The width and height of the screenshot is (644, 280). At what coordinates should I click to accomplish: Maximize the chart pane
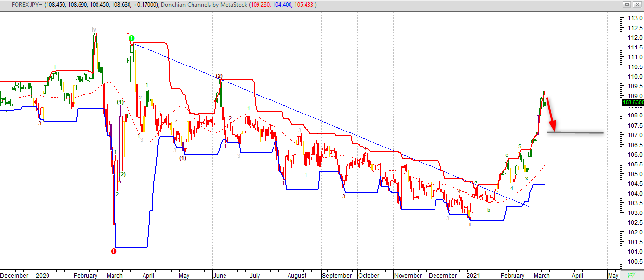626,4
